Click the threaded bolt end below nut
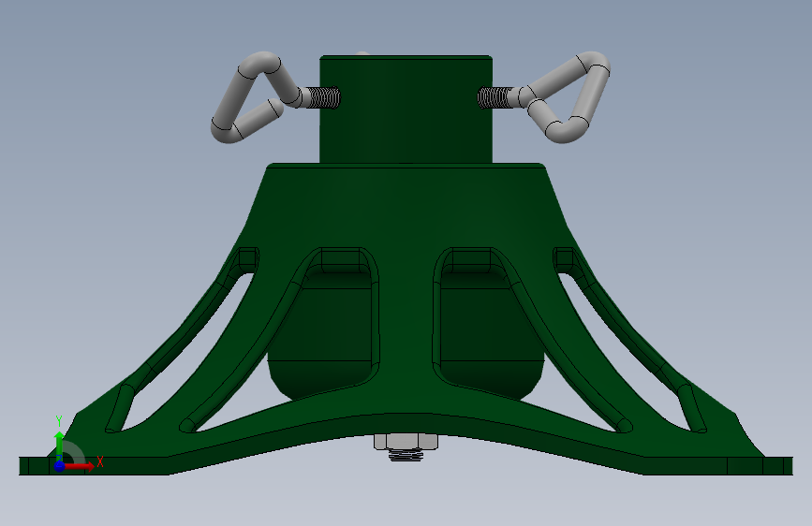The width and height of the screenshot is (812, 526). coord(406,455)
